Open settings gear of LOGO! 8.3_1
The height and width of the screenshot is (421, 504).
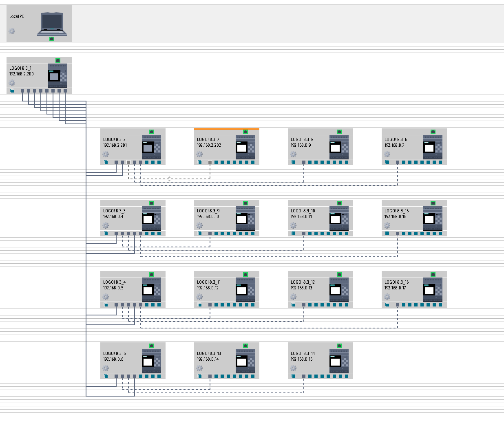(x=12, y=83)
